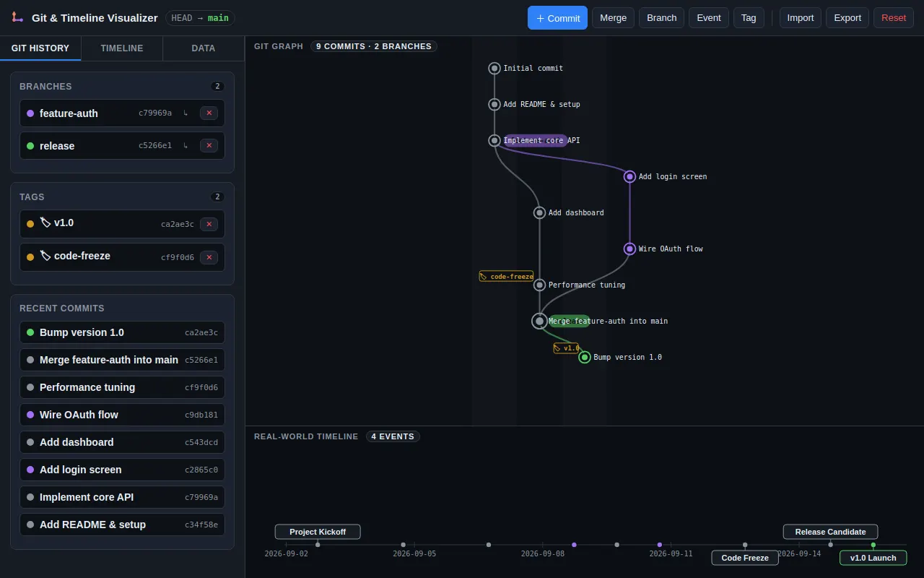The image size is (924, 578).
Task: Select Add dashboard in Recent Commits
Action: (x=122, y=442)
